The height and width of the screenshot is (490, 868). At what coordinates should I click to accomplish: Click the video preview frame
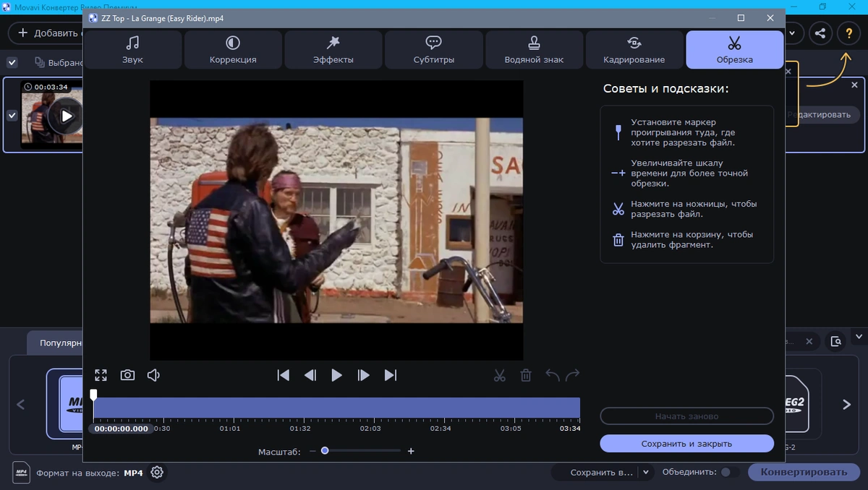[x=336, y=220]
